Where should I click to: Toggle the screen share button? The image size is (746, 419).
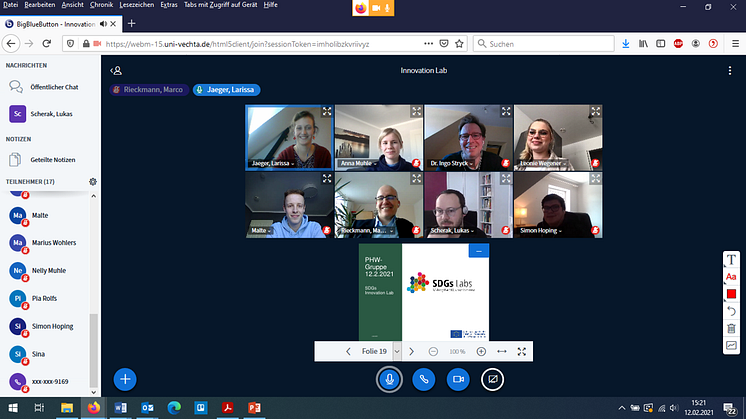492,379
